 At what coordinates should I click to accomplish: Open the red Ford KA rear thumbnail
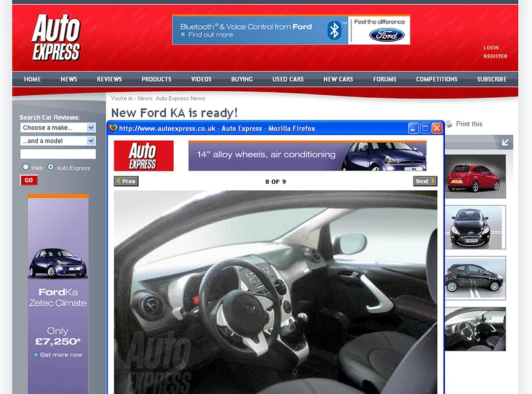pyautogui.click(x=475, y=177)
